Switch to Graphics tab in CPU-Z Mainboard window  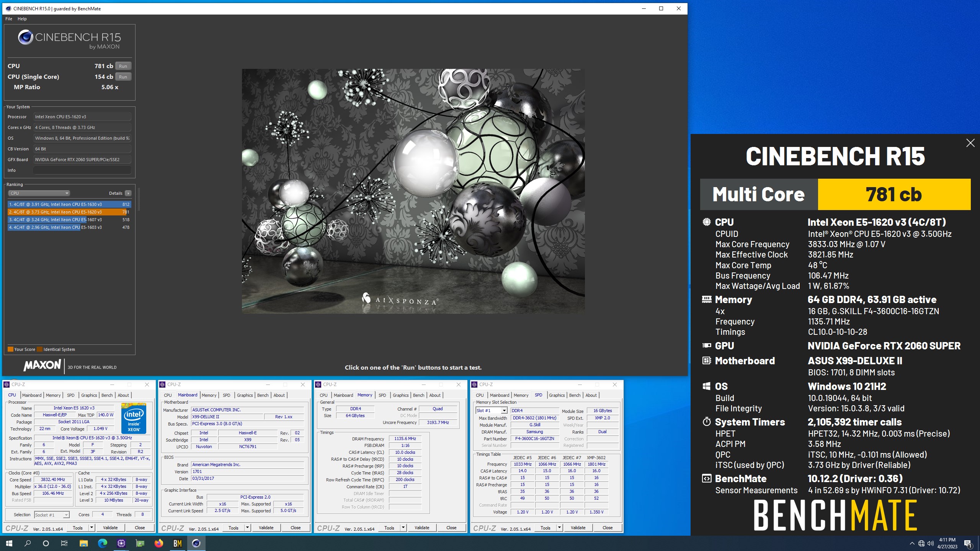coord(245,395)
